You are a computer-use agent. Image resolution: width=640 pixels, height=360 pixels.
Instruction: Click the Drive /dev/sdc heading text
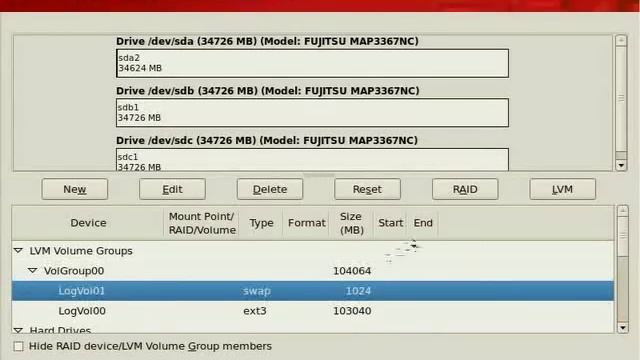[267, 140]
